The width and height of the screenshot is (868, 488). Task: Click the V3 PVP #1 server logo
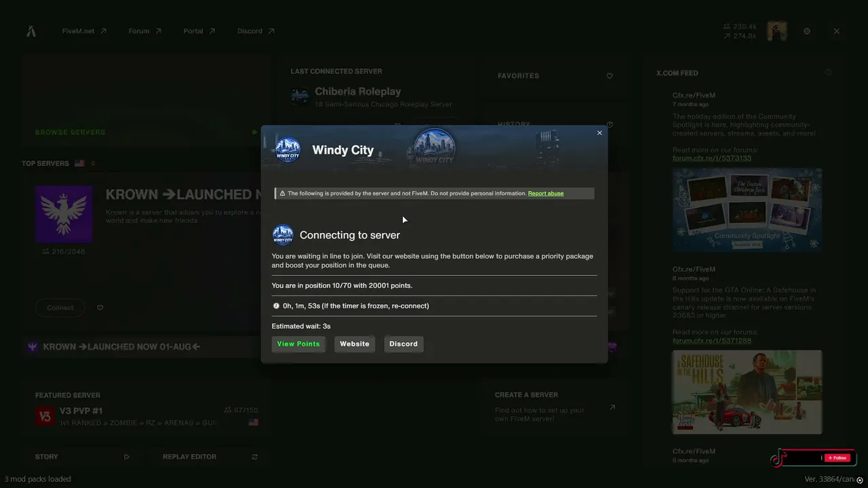pyautogui.click(x=45, y=416)
